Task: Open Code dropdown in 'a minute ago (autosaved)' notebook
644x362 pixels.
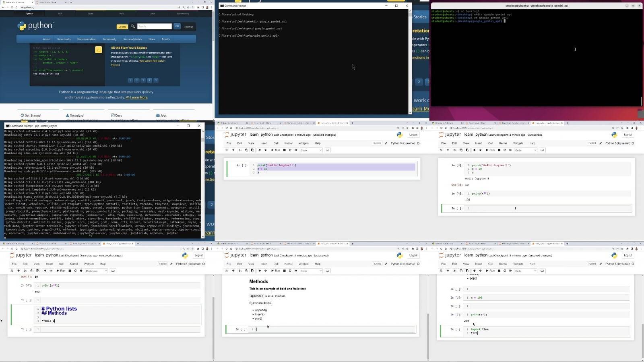Action: tap(526, 150)
